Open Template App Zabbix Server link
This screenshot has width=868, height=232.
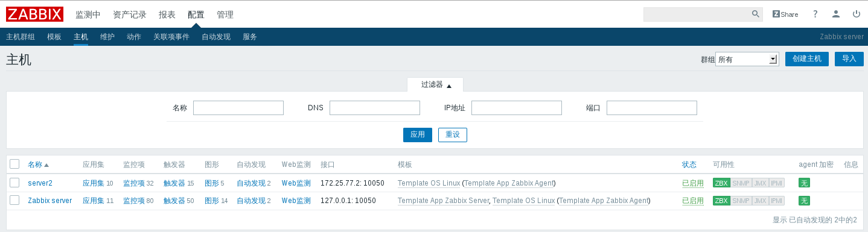point(443,201)
